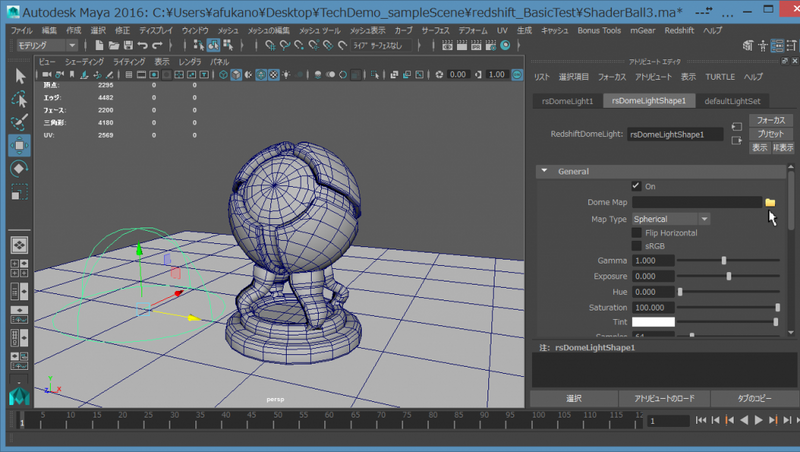Click the render current frame clapper icon
800x452 pixels.
point(462,45)
